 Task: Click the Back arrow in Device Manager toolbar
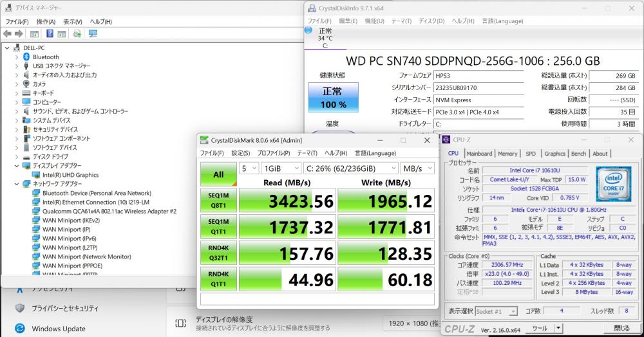pyautogui.click(x=7, y=33)
